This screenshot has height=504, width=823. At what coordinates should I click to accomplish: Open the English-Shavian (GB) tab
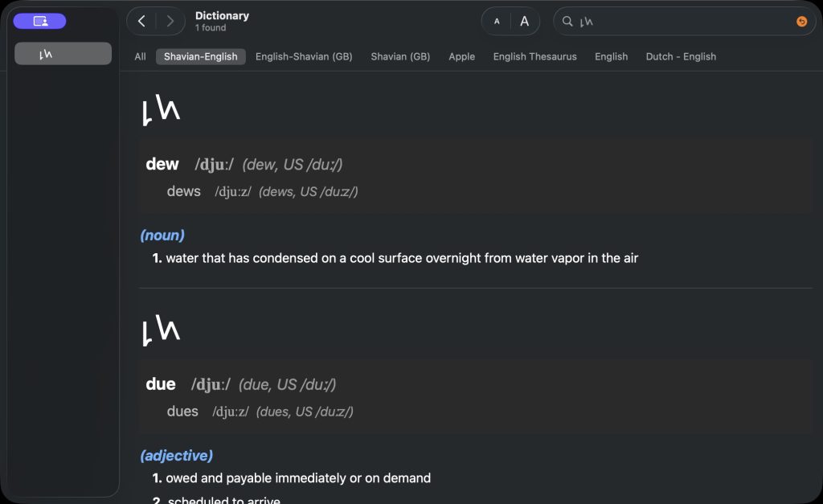(304, 56)
